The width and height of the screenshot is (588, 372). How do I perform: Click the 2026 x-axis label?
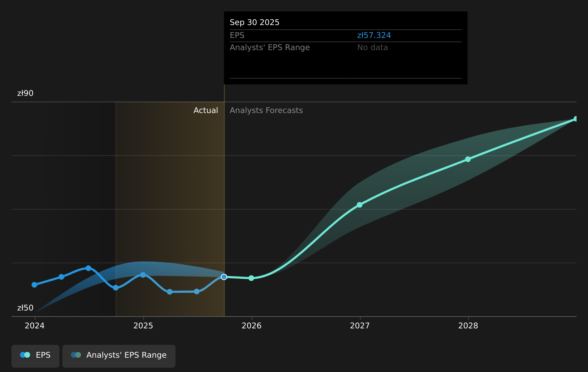pyautogui.click(x=251, y=325)
